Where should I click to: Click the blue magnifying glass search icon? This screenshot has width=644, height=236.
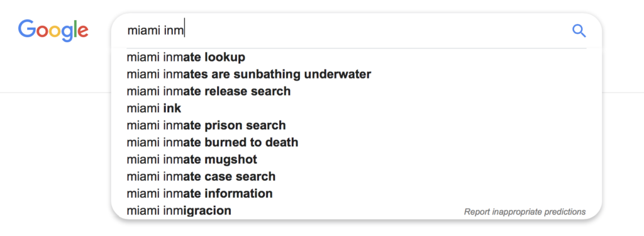(x=579, y=31)
